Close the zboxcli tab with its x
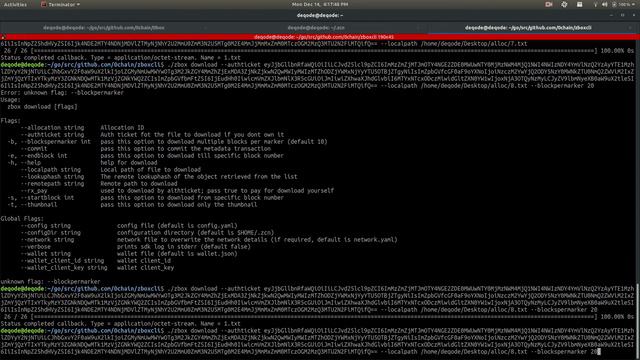The image size is (640, 360). [631, 28]
